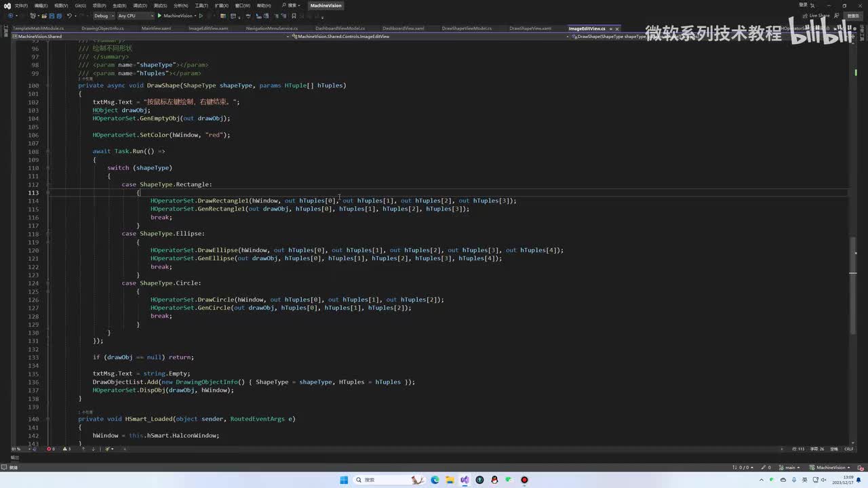This screenshot has width=868, height=488.
Task: Click the Visual Studio taskbar icon
Action: 465,480
